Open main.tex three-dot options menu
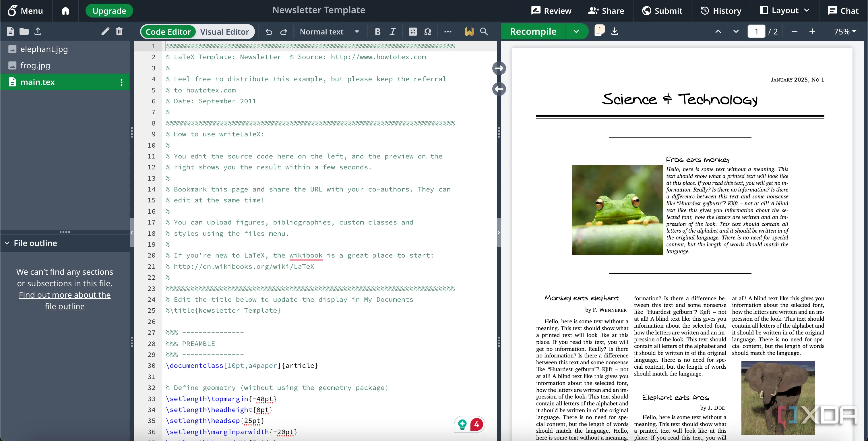Viewport: 868px width, 441px height. click(x=122, y=82)
